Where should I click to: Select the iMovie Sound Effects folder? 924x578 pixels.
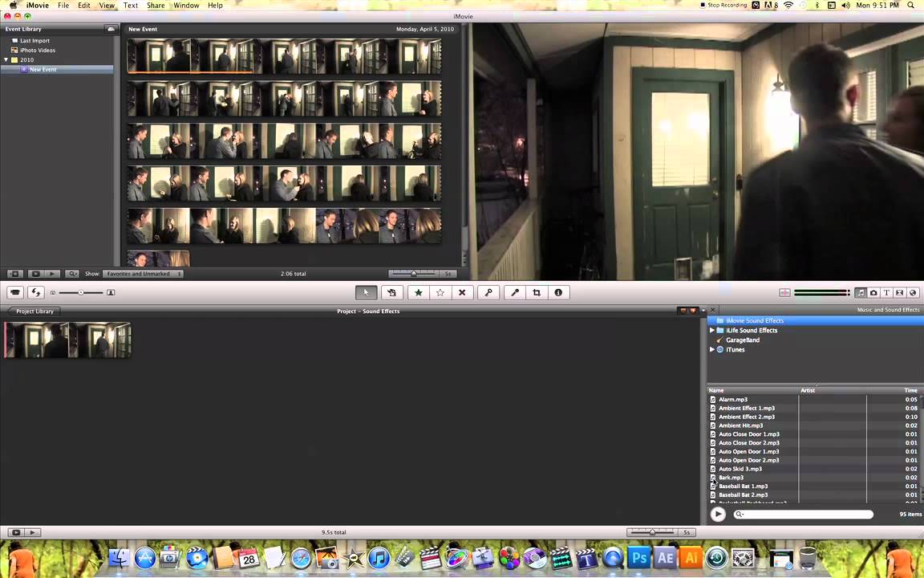coord(754,321)
